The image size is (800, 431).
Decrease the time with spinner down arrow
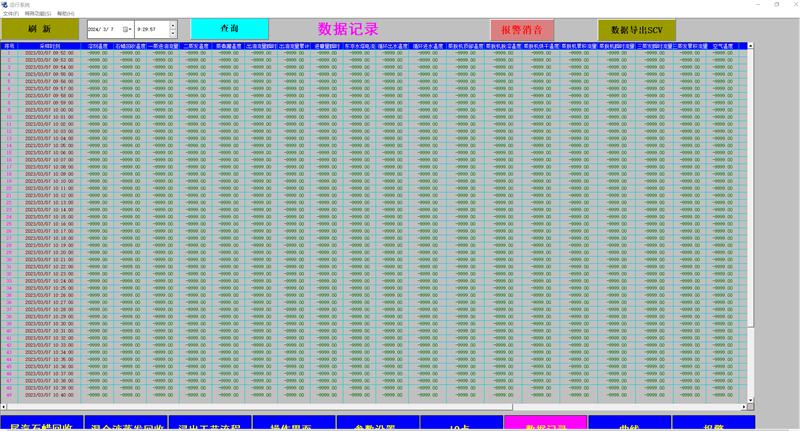[x=173, y=34]
